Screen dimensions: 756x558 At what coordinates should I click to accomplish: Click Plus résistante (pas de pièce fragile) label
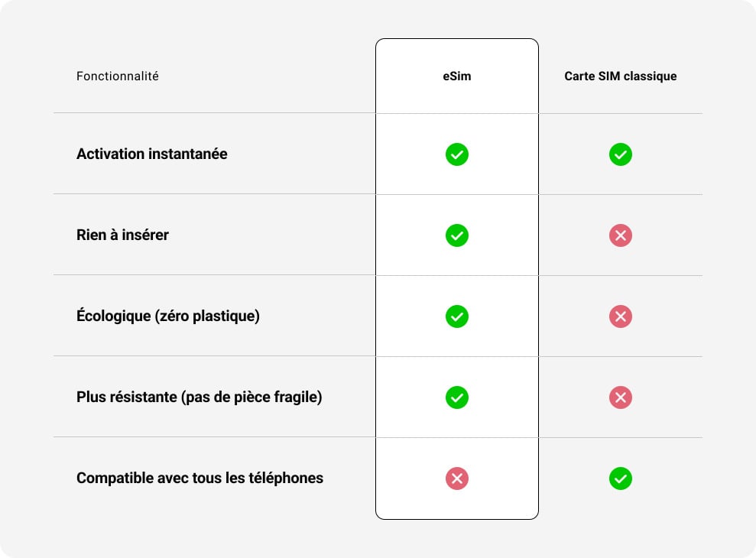[199, 397]
